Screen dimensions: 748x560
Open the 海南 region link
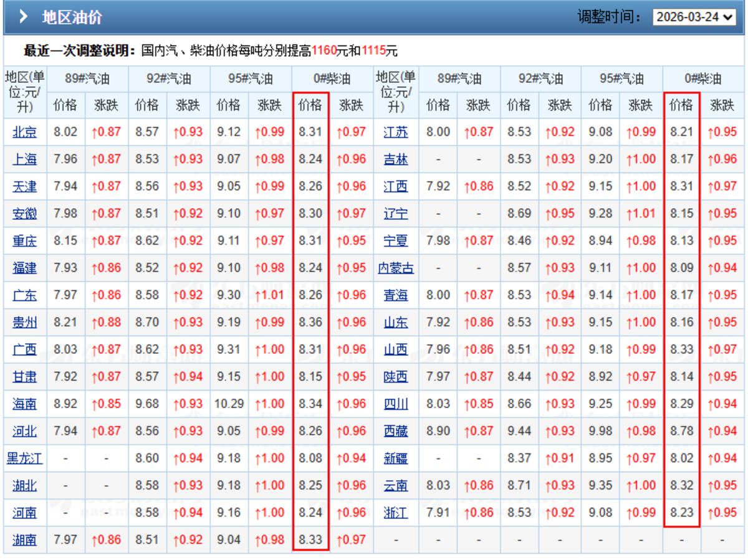point(24,404)
